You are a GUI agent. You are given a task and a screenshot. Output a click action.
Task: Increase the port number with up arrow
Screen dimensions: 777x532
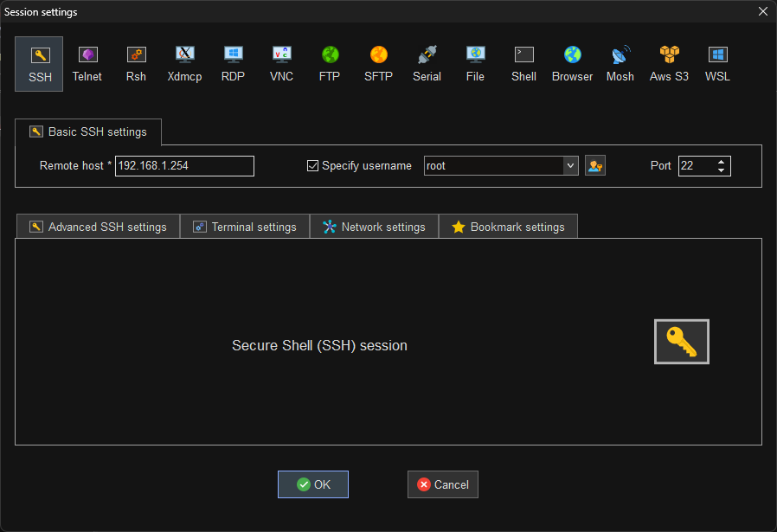click(x=722, y=162)
